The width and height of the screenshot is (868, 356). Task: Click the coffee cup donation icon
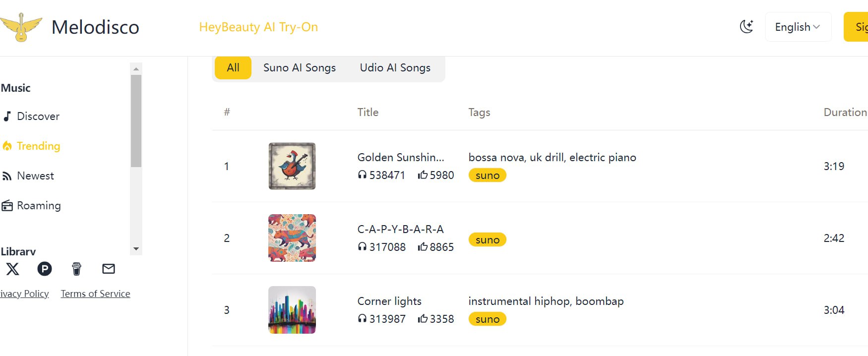click(76, 269)
